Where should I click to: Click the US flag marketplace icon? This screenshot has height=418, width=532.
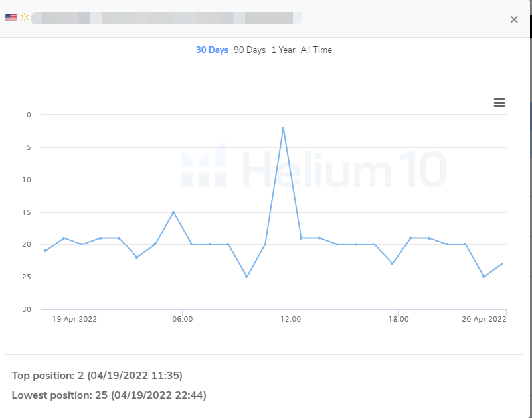(x=11, y=18)
